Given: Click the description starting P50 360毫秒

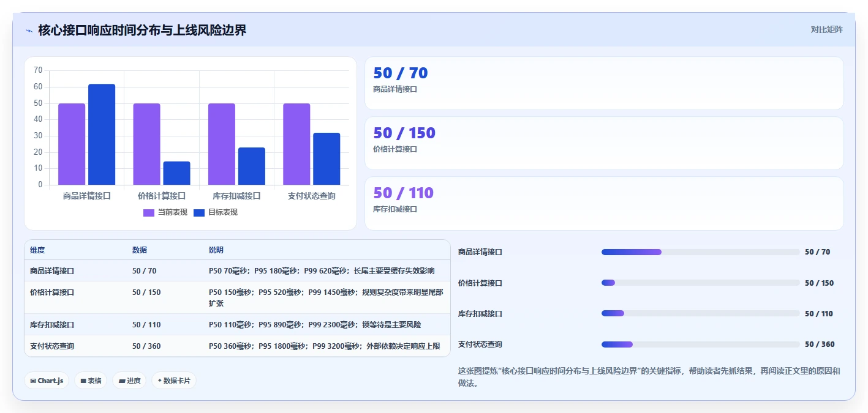Looking at the screenshot, I should pyautogui.click(x=325, y=346).
